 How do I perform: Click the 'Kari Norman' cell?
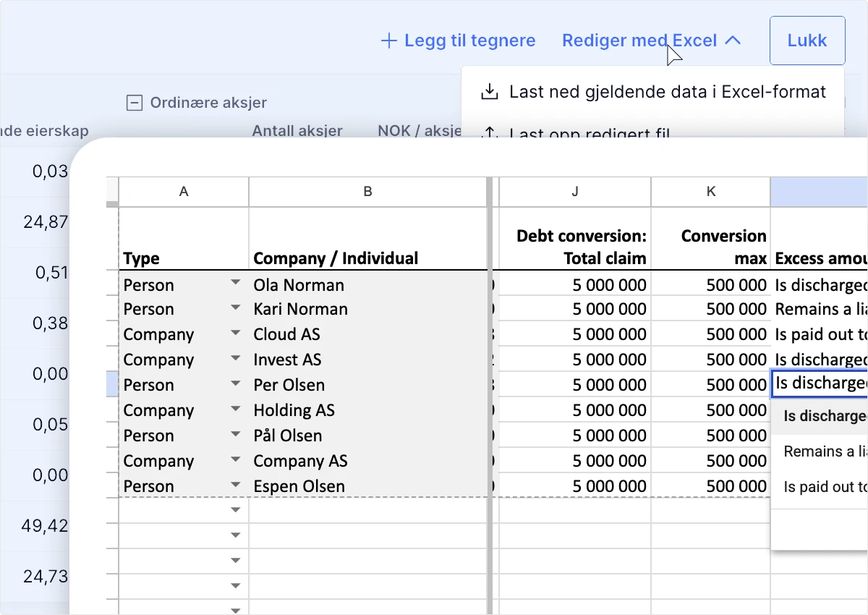(x=368, y=309)
